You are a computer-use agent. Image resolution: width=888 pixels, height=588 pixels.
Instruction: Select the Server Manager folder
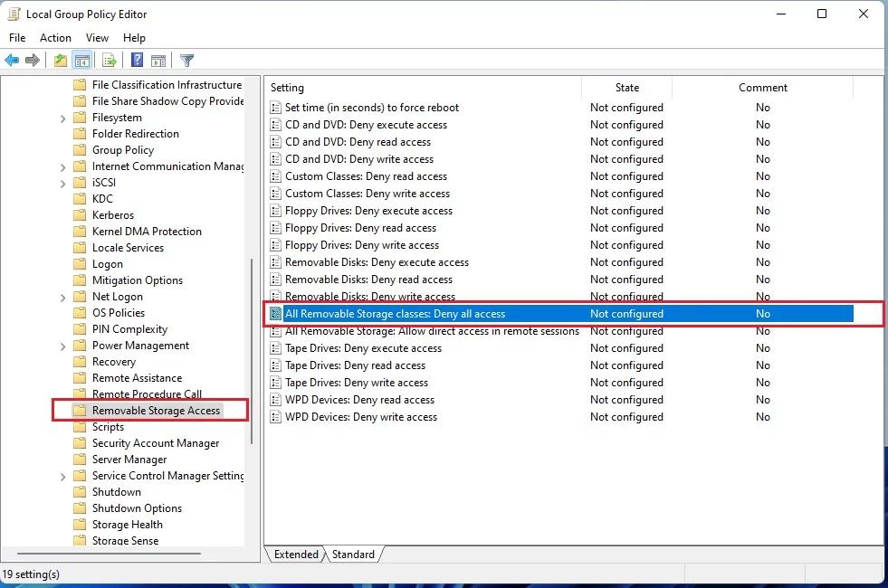click(129, 460)
